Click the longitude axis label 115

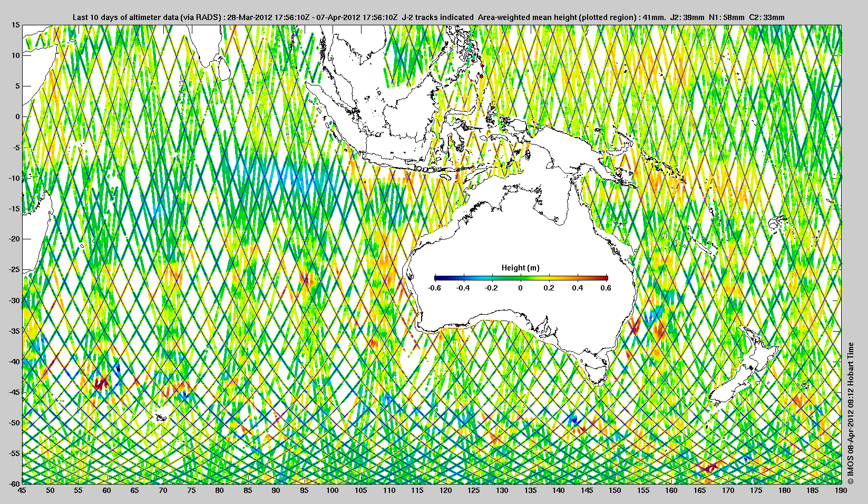(x=417, y=490)
